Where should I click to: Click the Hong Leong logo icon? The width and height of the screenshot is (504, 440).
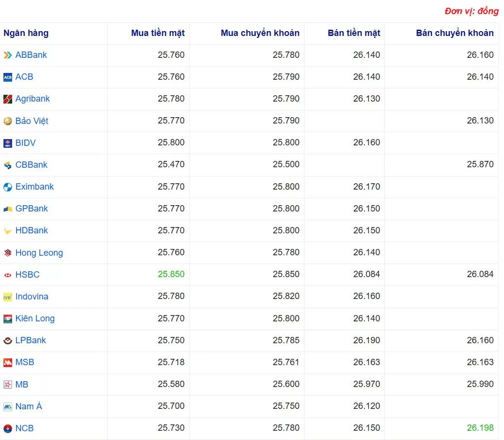[x=8, y=253]
